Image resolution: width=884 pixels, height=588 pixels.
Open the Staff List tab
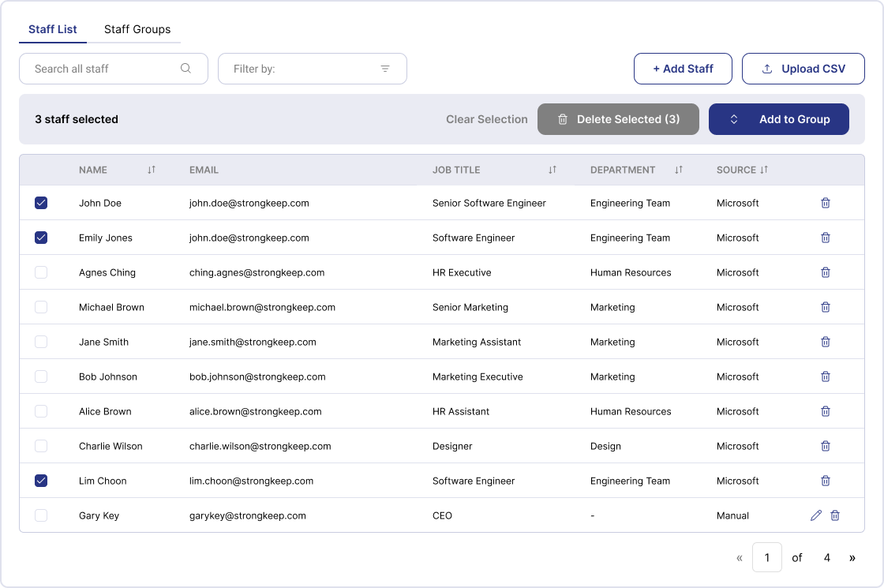53,29
